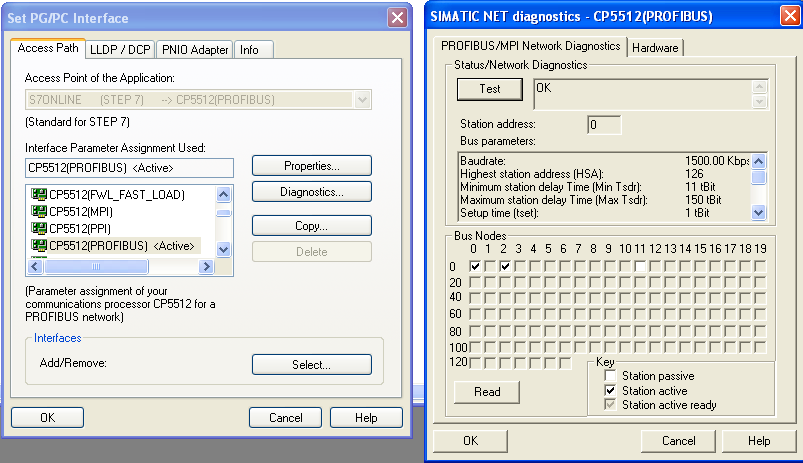Image resolution: width=803 pixels, height=463 pixels.
Task: Toggle bus node 1 checkbox
Action: coord(490,266)
